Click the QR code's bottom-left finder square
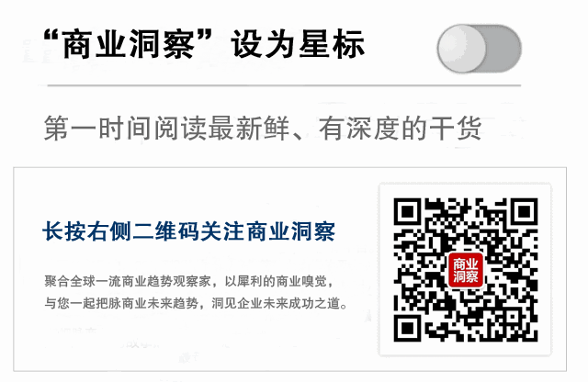Image resolution: width=588 pixels, height=382 pixels. (407, 329)
